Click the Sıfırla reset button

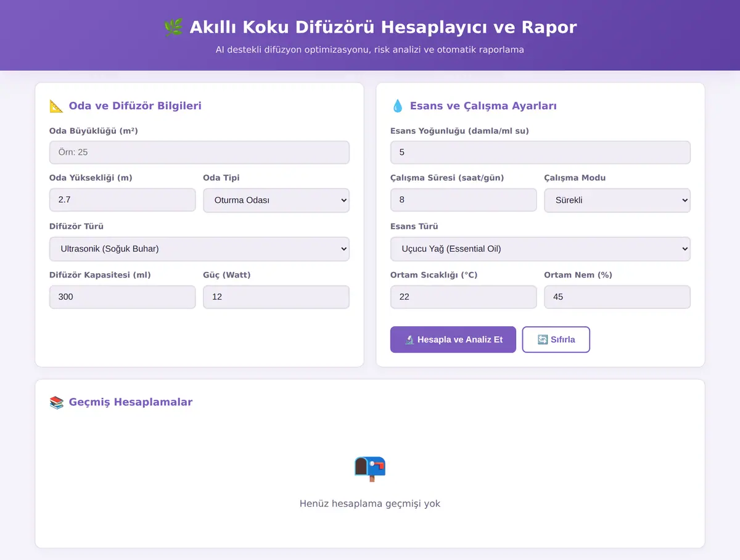click(x=556, y=340)
